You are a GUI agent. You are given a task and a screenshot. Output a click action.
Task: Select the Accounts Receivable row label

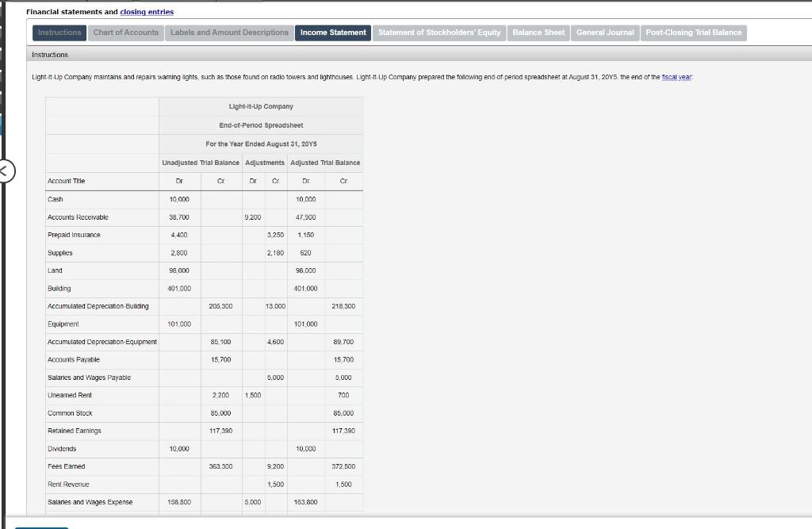click(78, 217)
